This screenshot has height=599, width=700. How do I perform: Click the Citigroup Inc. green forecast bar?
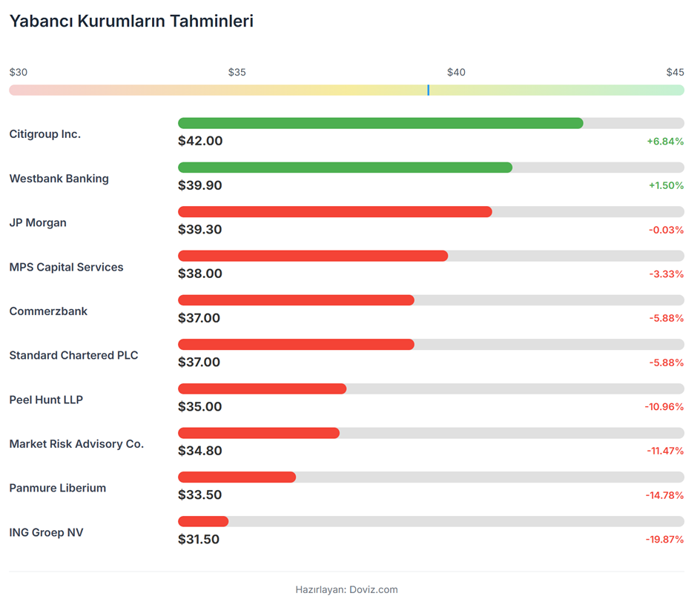click(380, 123)
